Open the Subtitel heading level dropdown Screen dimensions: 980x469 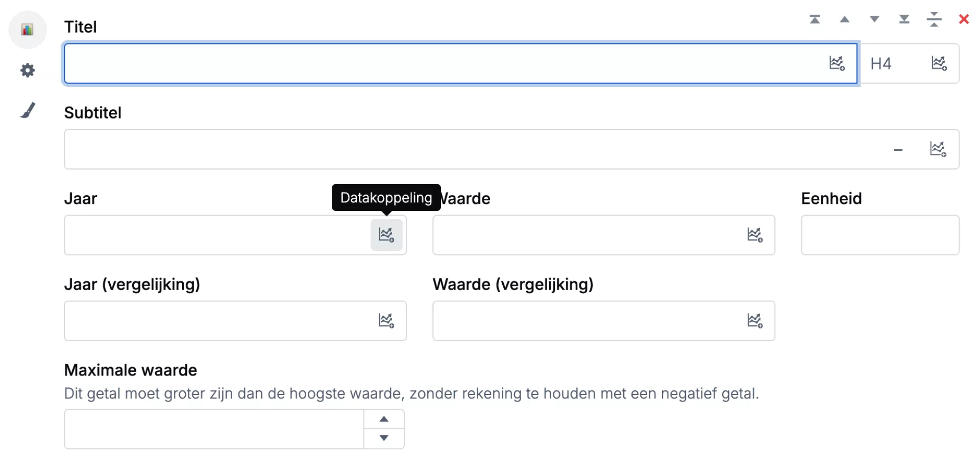pyautogui.click(x=898, y=149)
